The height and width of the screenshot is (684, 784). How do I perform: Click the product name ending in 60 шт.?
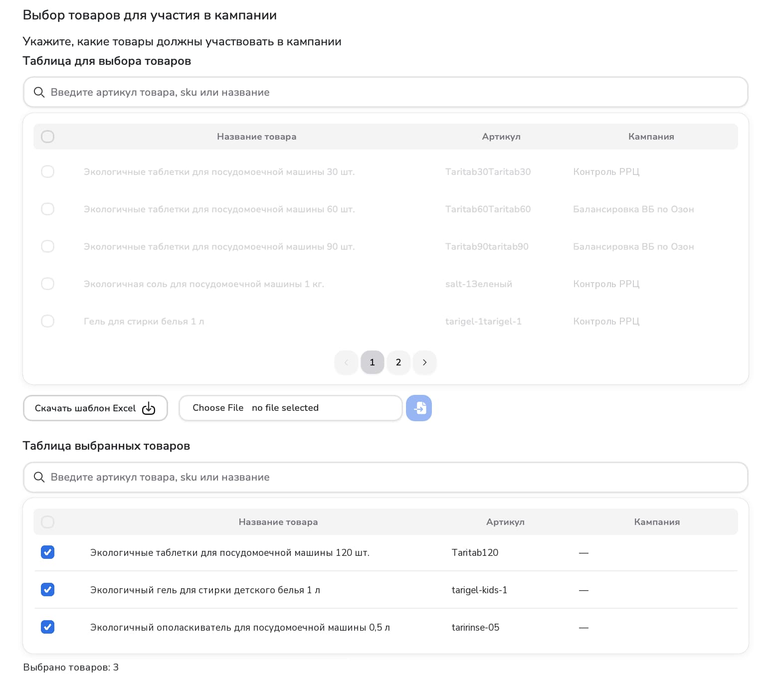[x=219, y=209]
